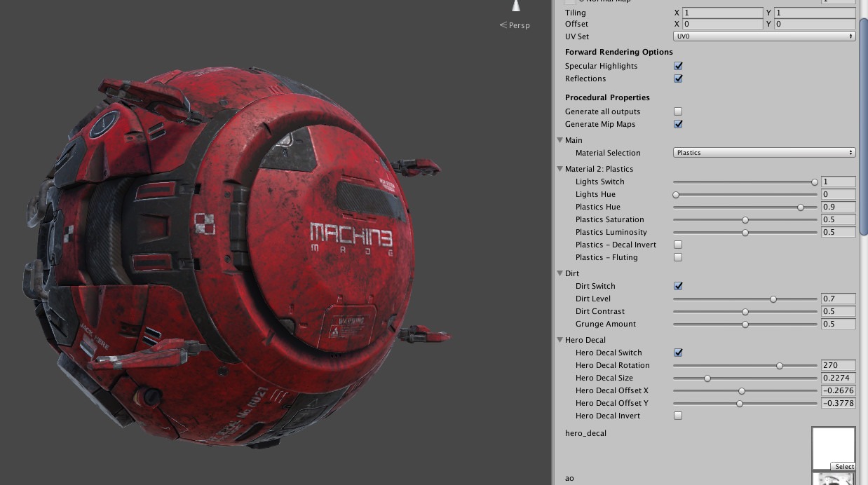This screenshot has width=868, height=485.
Task: Click the Plastics Saturation value field
Action: pos(838,219)
